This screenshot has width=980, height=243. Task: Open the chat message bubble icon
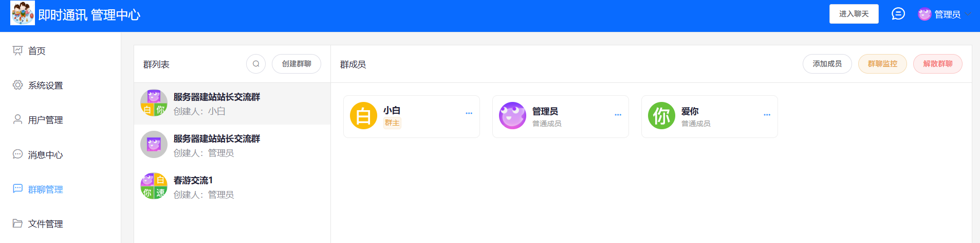898,14
